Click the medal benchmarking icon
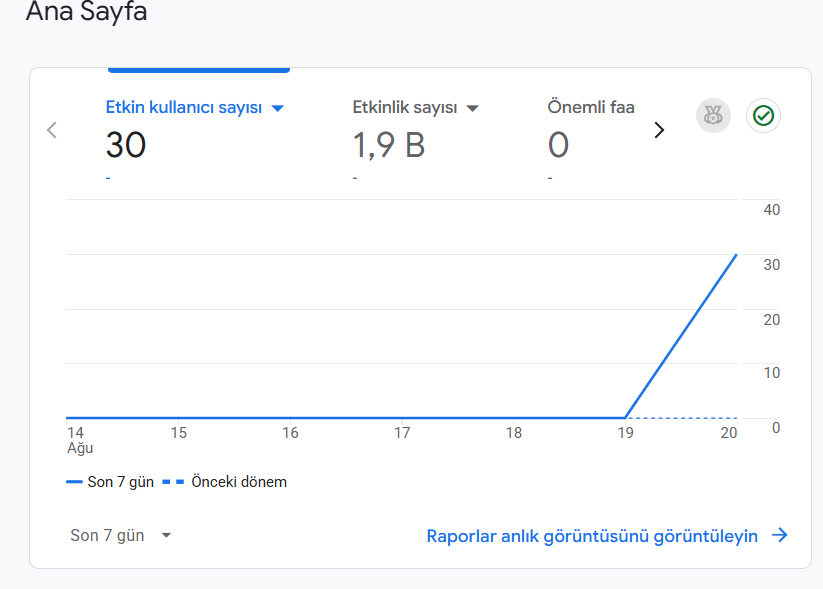The image size is (823, 589). coord(713,115)
